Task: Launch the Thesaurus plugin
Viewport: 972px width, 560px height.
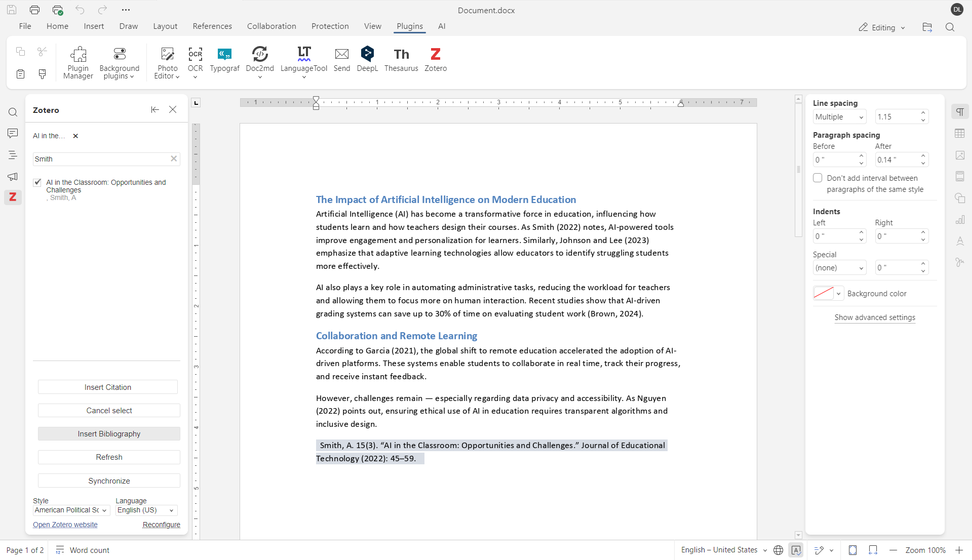Action: [401, 60]
